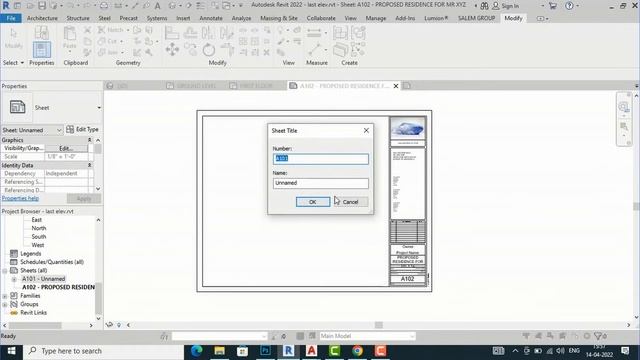Click Cancel in Sheet Title dialog
The height and width of the screenshot is (360, 640).
click(x=351, y=202)
